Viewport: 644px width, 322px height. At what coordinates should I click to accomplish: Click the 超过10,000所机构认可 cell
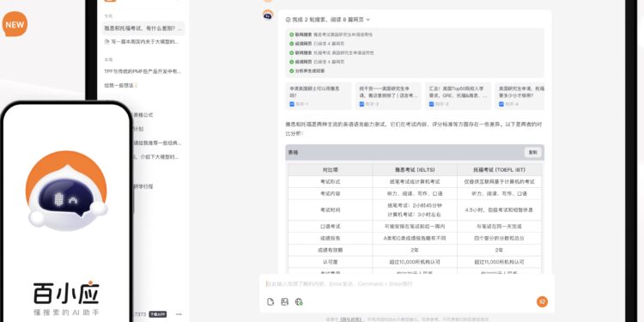coord(415,262)
